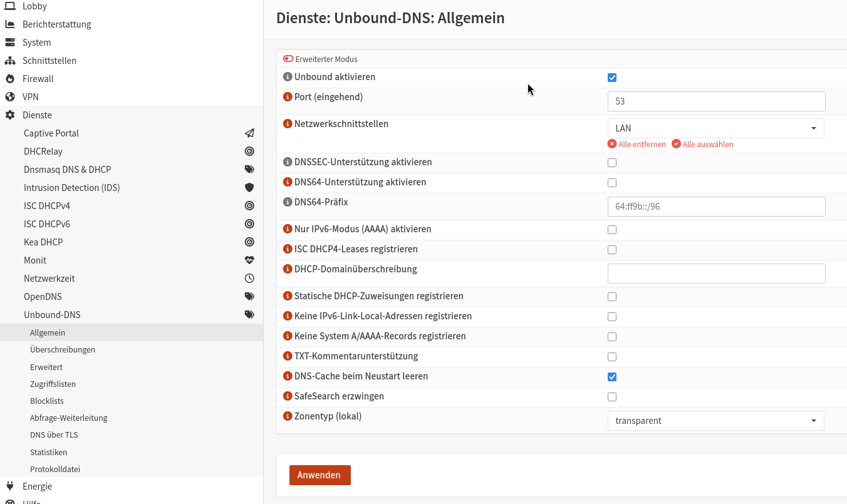Uncheck the Unbound aktivieren checkbox
This screenshot has height=504, width=847.
pos(611,77)
